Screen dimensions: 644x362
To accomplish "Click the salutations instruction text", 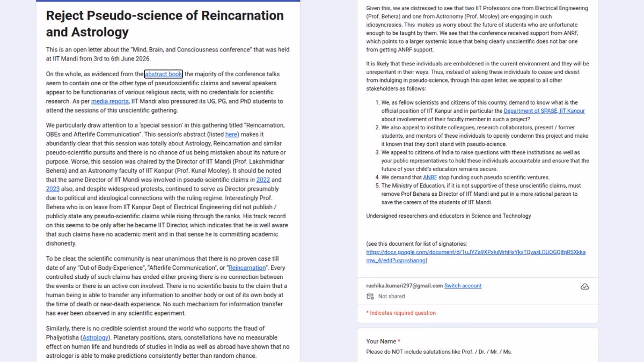I will [439, 352].
